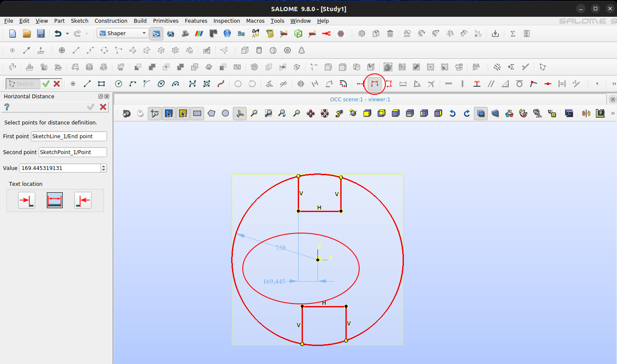The image size is (617, 364).
Task: Open the Features menu
Action: tap(196, 21)
